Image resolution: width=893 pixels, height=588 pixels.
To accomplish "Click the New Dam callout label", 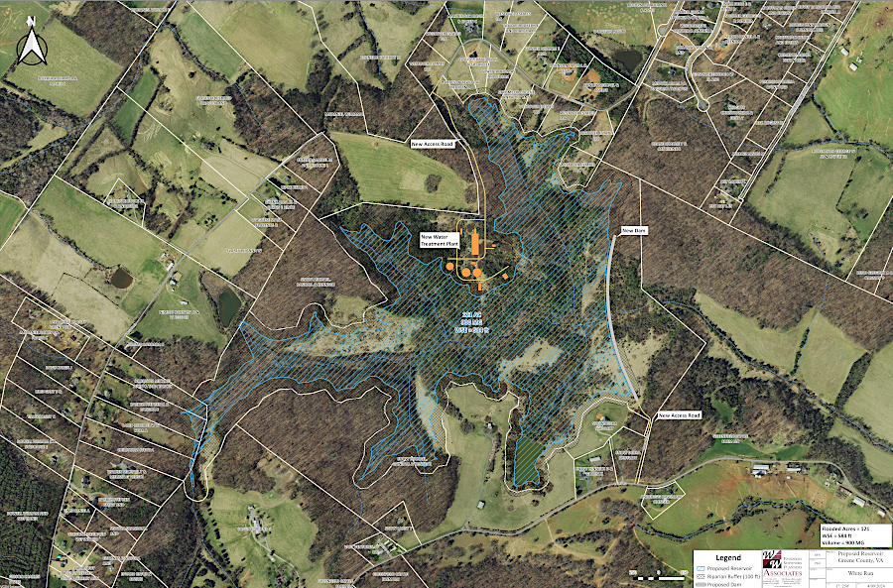I will coord(635,228).
